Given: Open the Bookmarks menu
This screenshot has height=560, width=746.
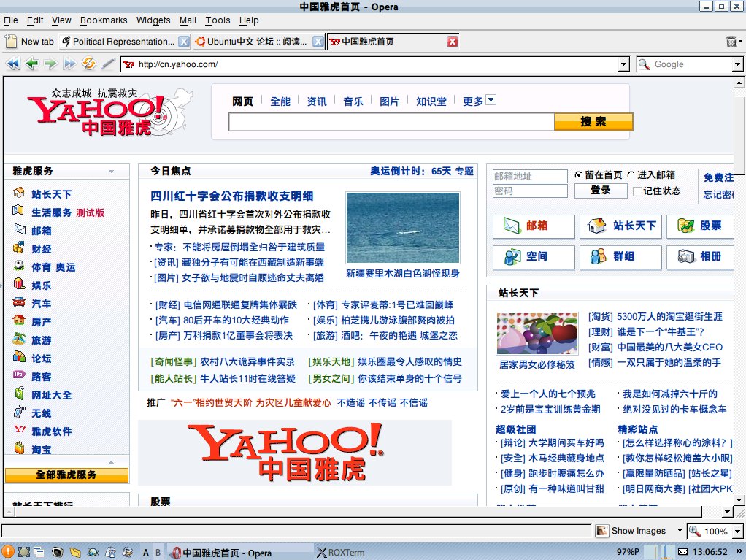Looking at the screenshot, I should point(104,20).
